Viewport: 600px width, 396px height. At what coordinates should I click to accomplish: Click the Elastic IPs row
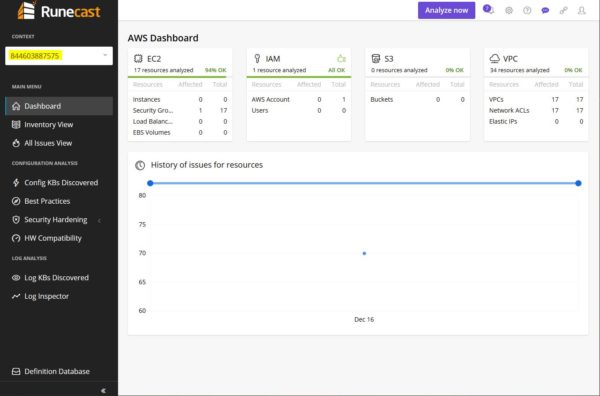(x=536, y=121)
